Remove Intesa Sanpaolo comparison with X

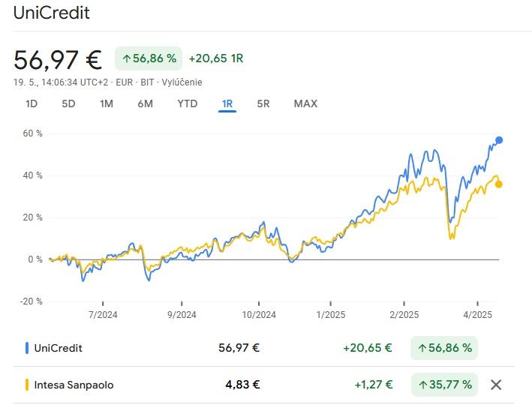(496, 385)
